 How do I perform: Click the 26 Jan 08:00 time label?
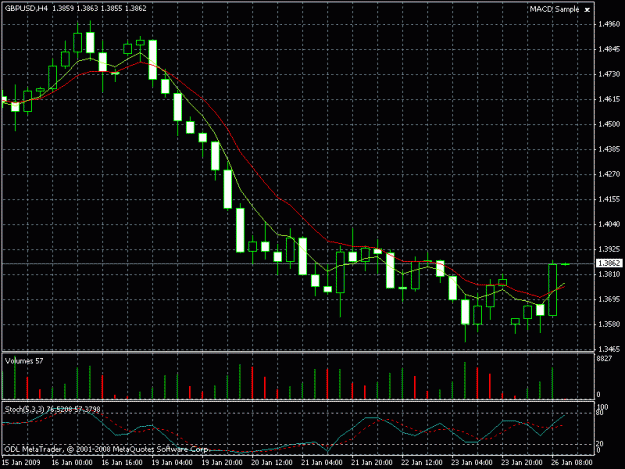(x=572, y=462)
